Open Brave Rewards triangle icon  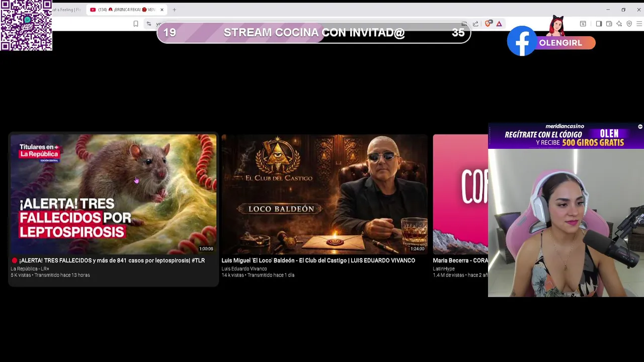499,24
